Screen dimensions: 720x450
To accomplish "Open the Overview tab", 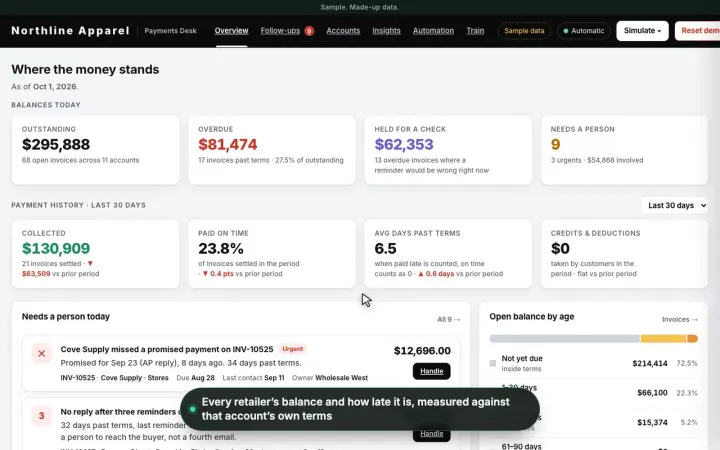I will (231, 31).
